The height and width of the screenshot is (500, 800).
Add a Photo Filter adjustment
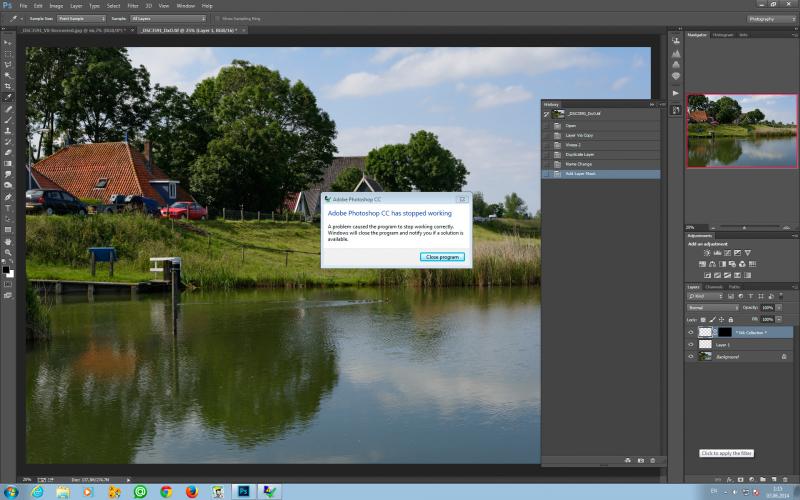(732, 264)
